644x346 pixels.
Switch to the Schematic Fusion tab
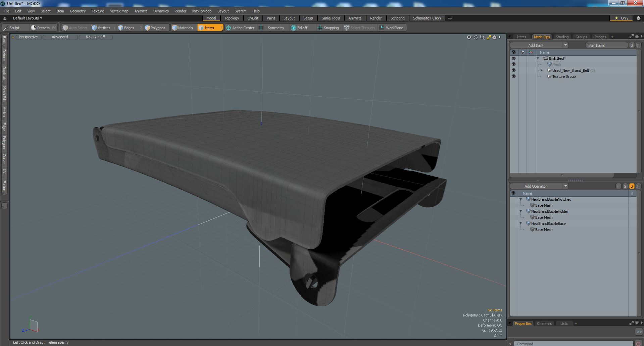point(427,18)
